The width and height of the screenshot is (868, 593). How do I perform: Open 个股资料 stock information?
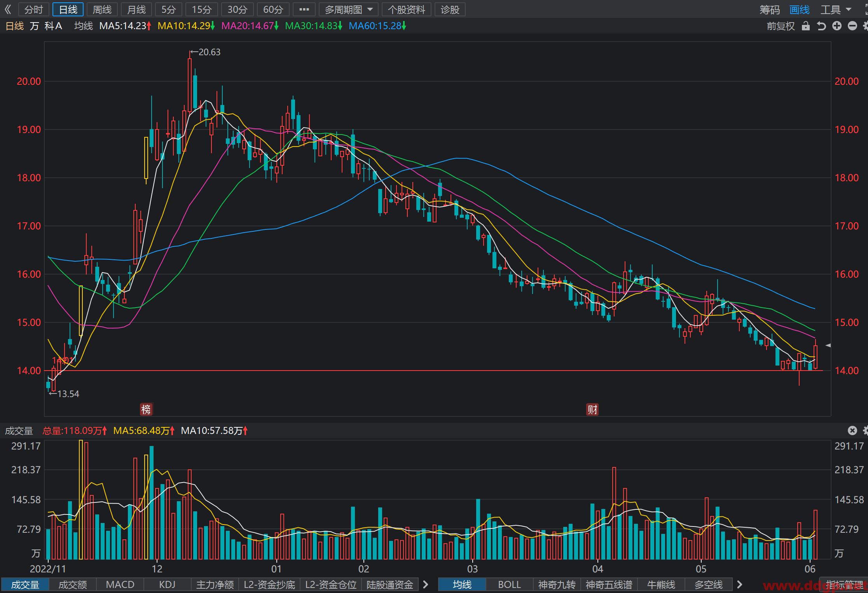tap(406, 9)
